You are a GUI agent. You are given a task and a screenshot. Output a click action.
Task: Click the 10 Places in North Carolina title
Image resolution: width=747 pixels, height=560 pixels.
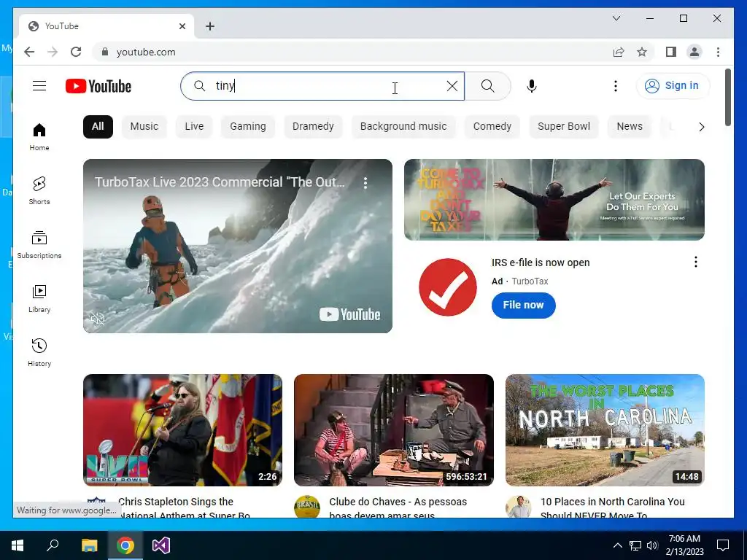click(x=612, y=507)
